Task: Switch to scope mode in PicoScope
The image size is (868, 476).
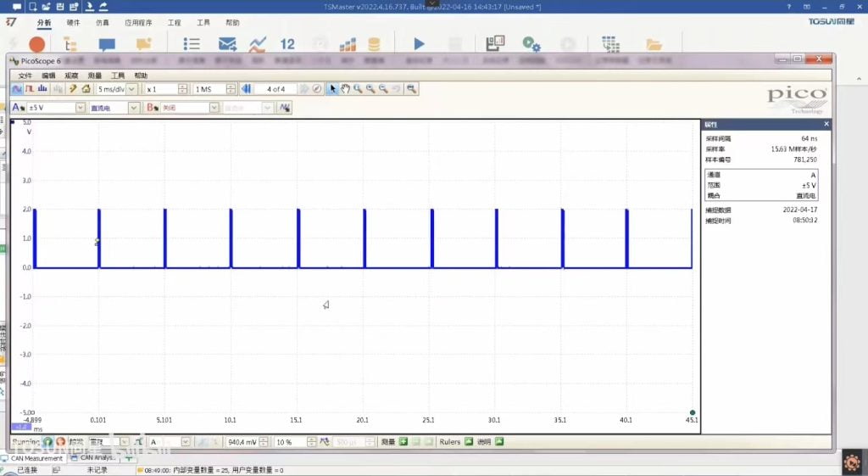Action: pos(18,89)
